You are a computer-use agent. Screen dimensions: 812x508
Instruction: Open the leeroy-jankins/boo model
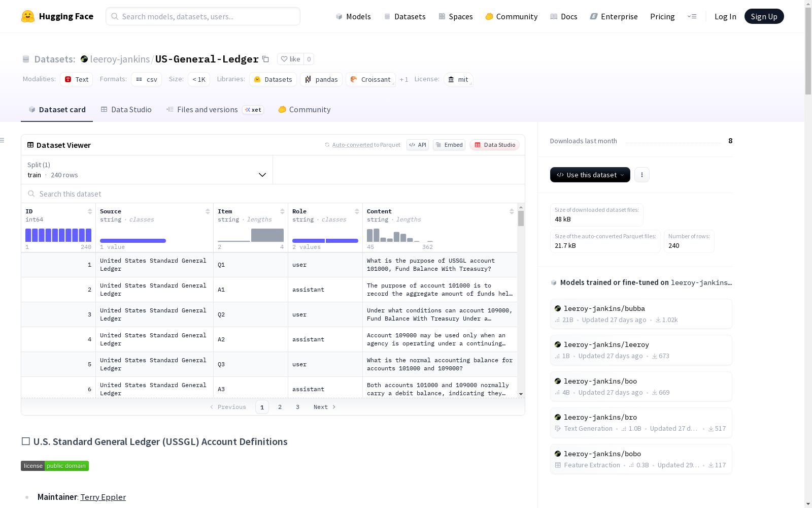[641, 387]
